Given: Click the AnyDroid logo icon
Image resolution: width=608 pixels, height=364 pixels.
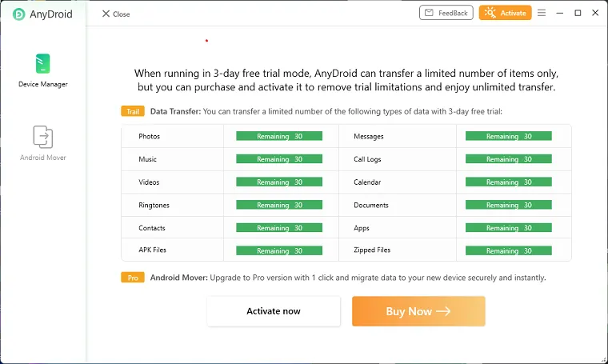Looking at the screenshot, I should (x=18, y=14).
